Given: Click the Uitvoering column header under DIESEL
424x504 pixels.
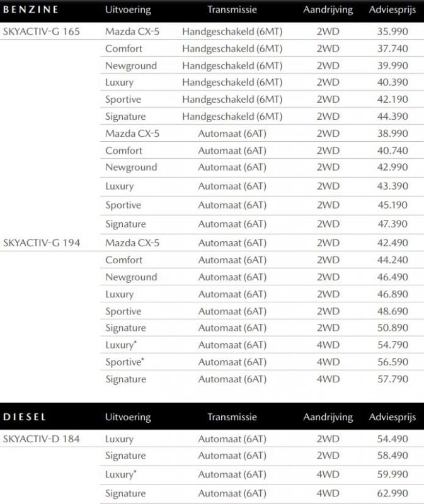Looking at the screenshot, I should (x=128, y=417).
